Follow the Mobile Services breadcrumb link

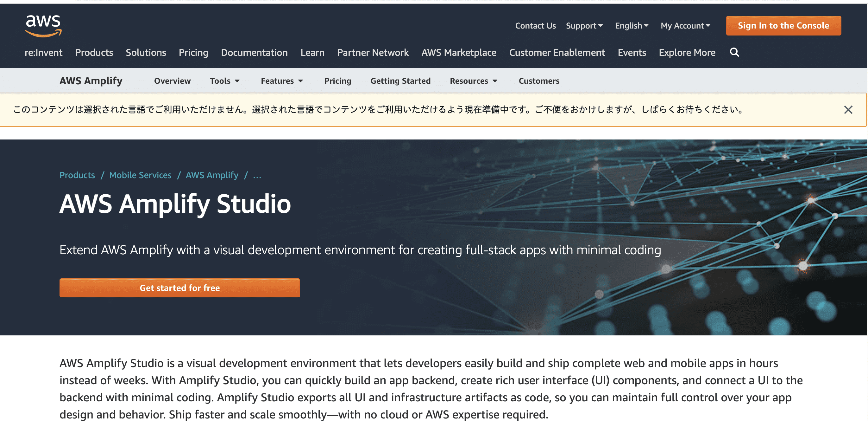point(140,175)
